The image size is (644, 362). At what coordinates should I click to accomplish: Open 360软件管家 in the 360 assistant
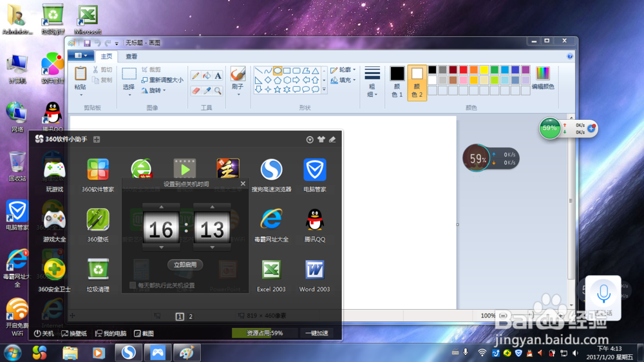point(98,175)
